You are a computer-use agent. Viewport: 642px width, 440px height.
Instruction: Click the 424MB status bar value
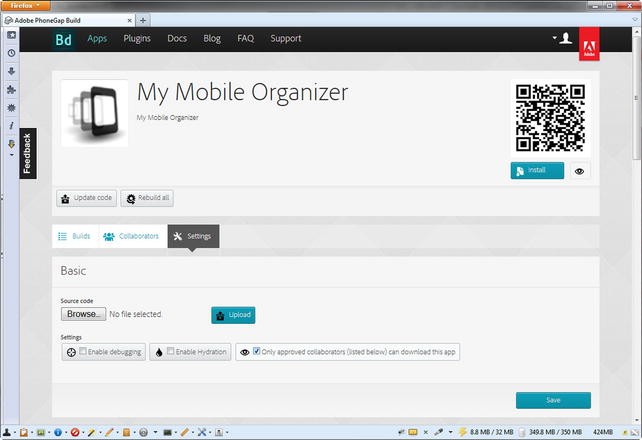[x=603, y=432]
